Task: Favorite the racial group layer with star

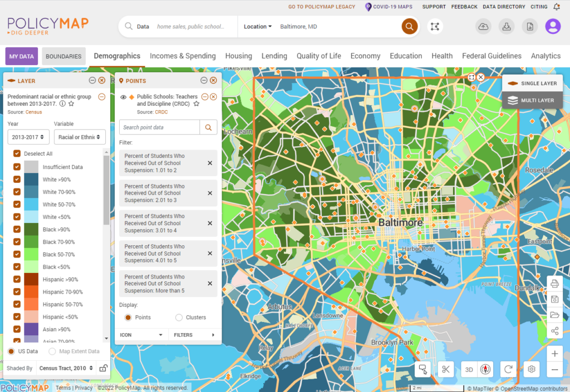Action: [x=71, y=104]
